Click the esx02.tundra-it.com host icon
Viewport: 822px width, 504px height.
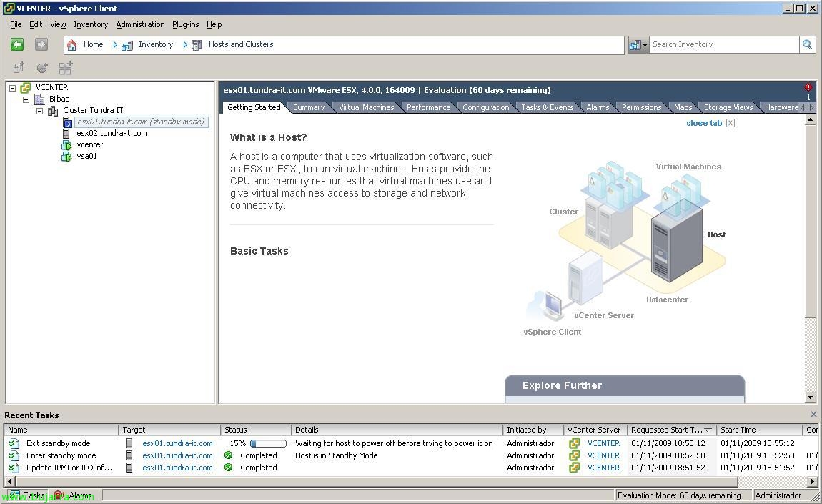pos(66,133)
